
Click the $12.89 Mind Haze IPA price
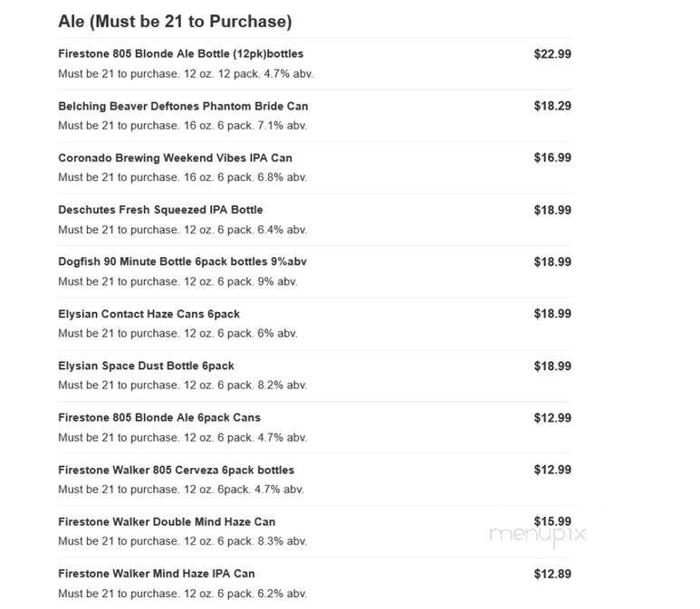pyautogui.click(x=552, y=574)
